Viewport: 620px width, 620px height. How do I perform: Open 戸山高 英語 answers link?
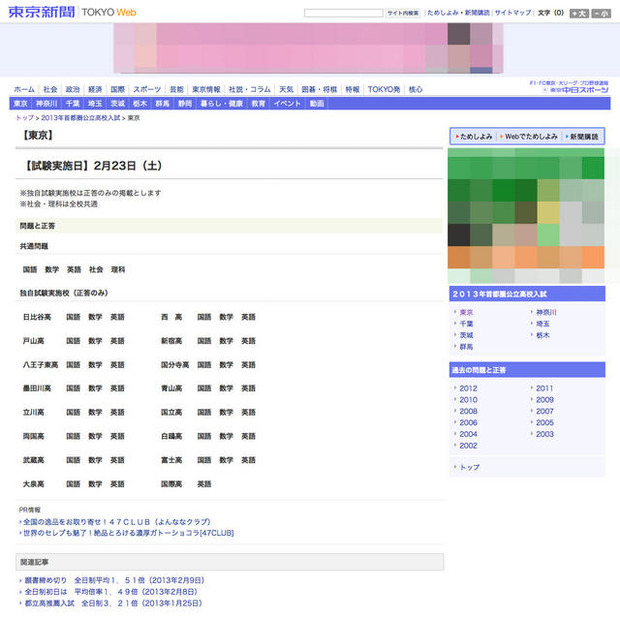(x=117, y=341)
